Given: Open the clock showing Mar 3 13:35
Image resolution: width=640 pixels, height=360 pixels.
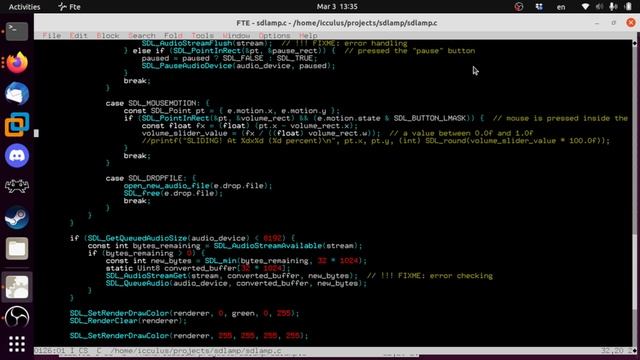Looking at the screenshot, I should click(x=337, y=7).
